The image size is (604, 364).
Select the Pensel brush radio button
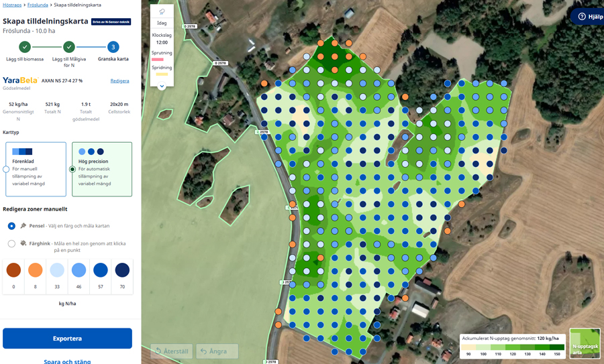[x=11, y=226]
